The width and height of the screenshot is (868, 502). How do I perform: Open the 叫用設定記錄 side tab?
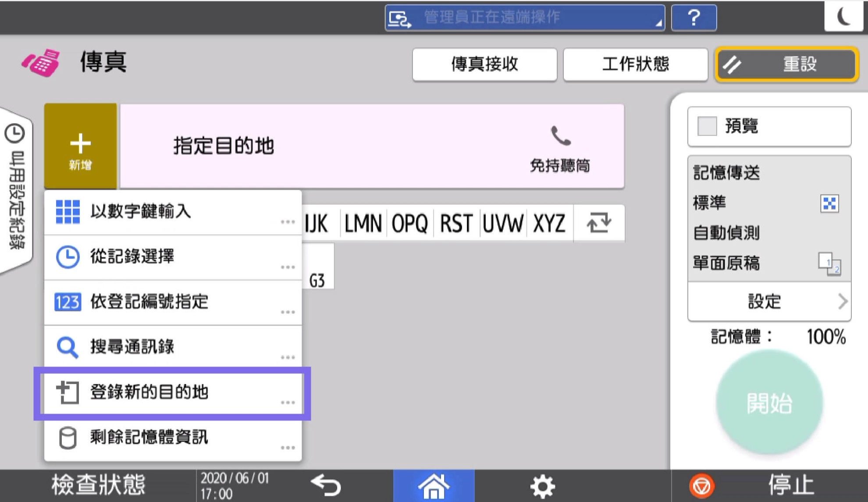[16, 190]
